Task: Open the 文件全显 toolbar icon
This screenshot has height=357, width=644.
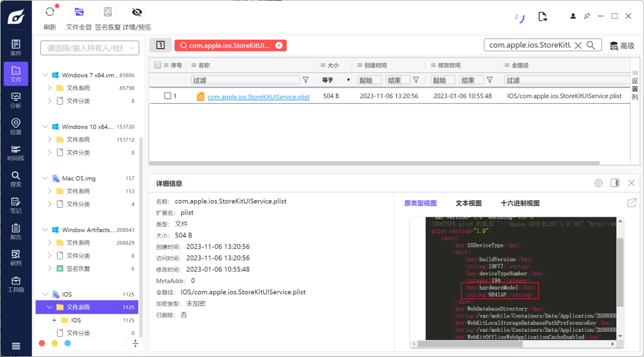Action: click(79, 12)
